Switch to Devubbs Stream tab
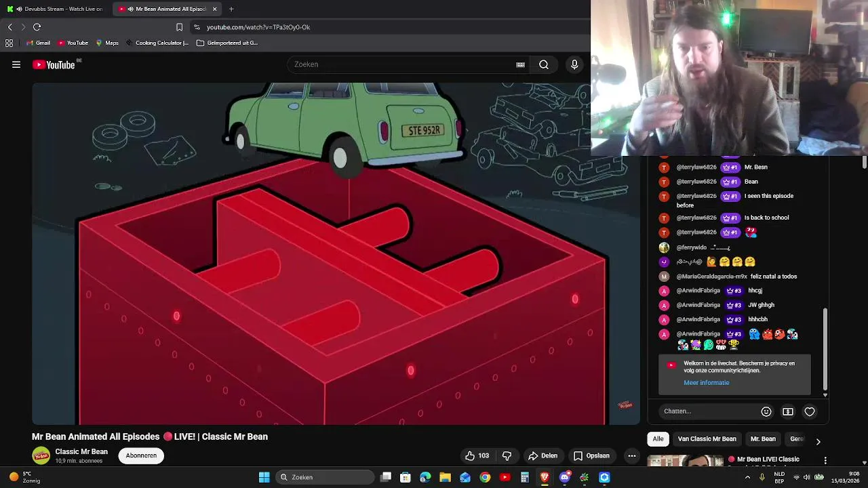The width and height of the screenshot is (868, 488). (56, 9)
